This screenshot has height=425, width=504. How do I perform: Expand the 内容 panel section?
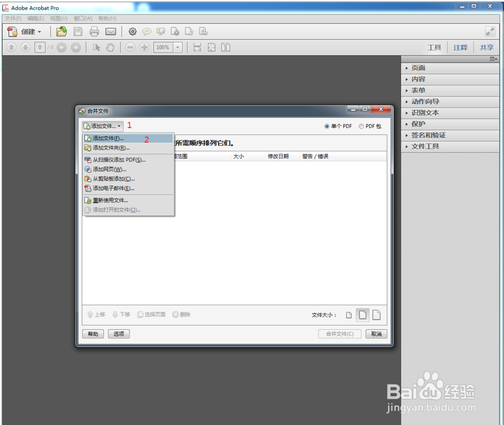(450, 79)
